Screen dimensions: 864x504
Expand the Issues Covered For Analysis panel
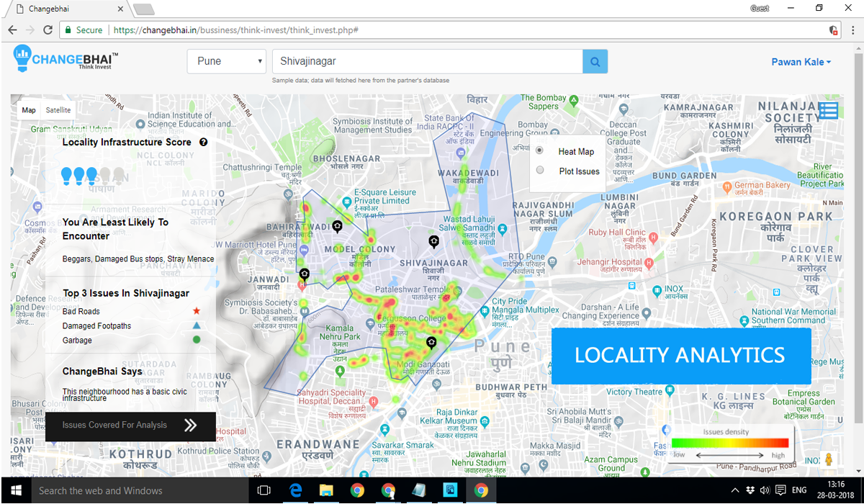[x=190, y=426]
